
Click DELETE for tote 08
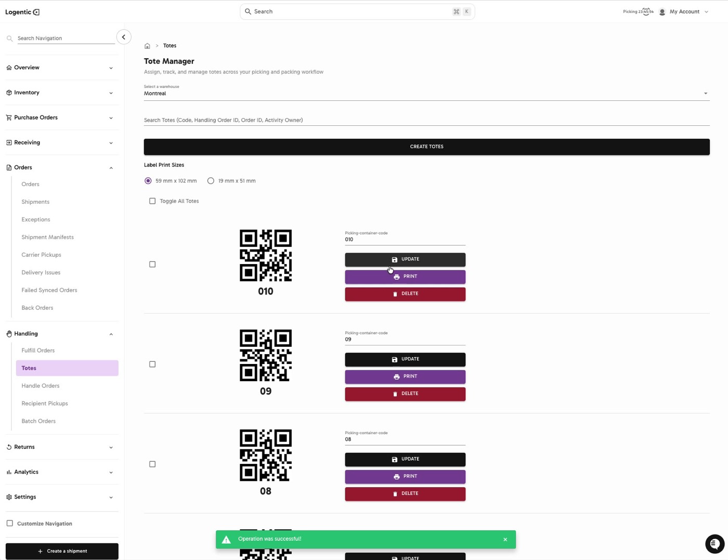(405, 494)
